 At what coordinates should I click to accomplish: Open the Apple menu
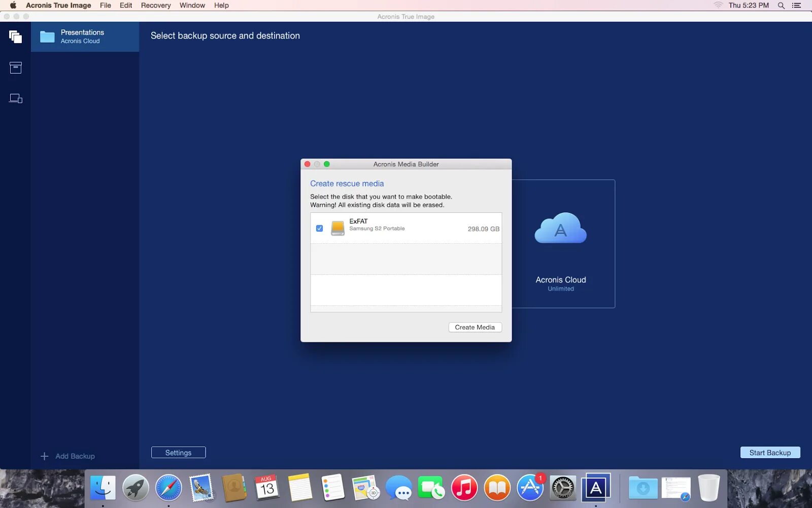tap(13, 5)
